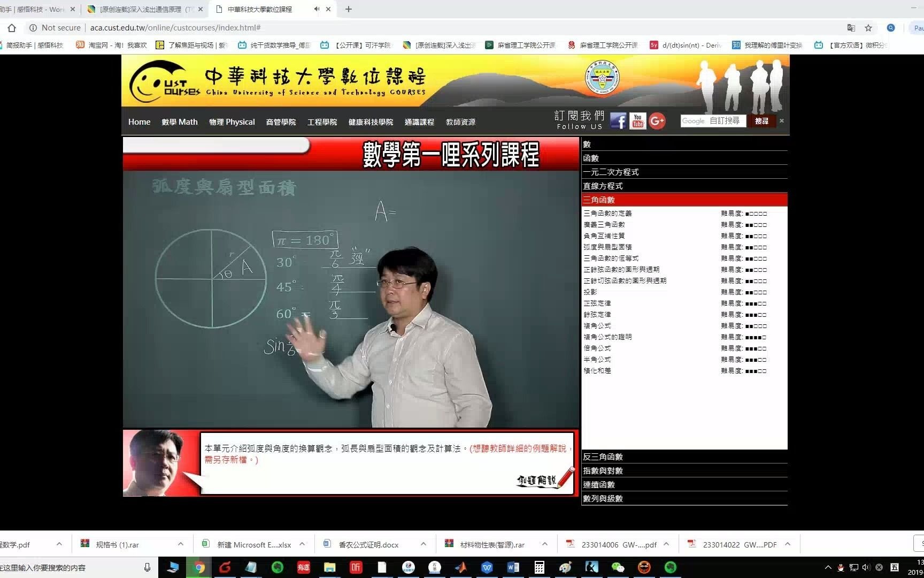Mute the audio-playing browser tab
The height and width of the screenshot is (578, 924).
pyautogui.click(x=315, y=9)
